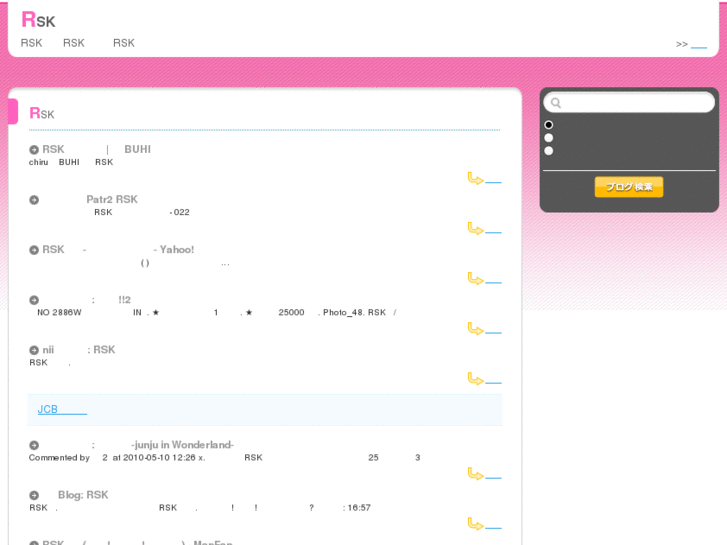Click snippet text 'NO 2886W'
Image resolution: width=727 pixels, height=545 pixels.
59,313
